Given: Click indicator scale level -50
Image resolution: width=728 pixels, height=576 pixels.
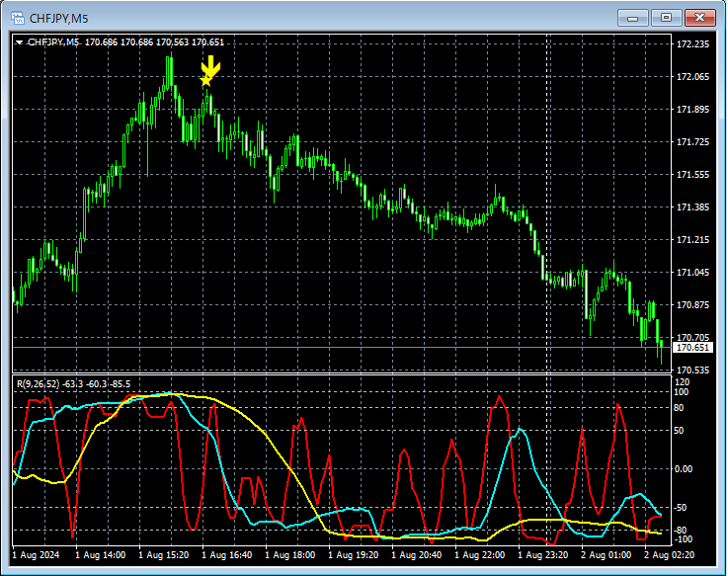Looking at the screenshot, I should [681, 508].
